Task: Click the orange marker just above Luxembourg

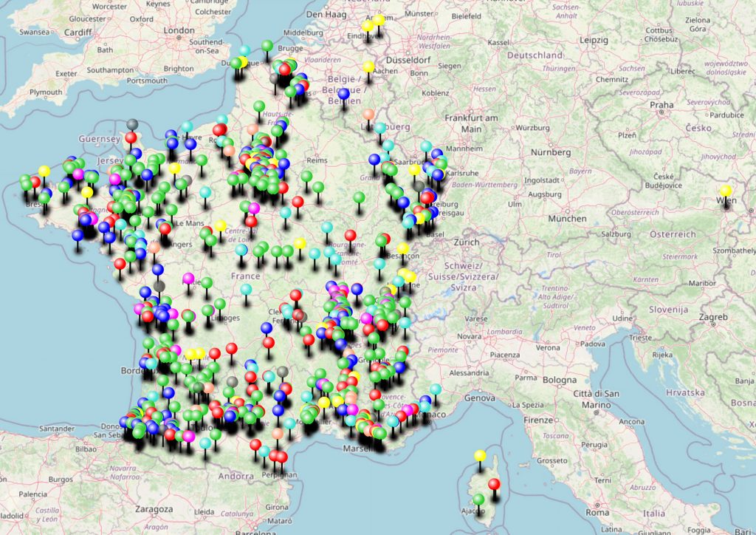Action: tap(368, 115)
